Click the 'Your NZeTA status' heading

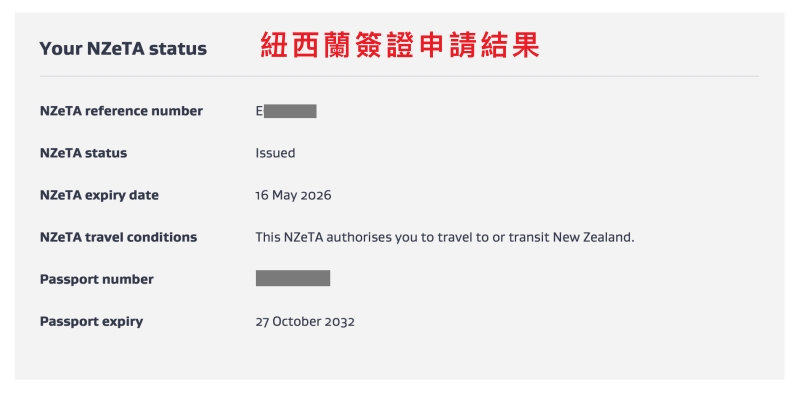(x=123, y=49)
